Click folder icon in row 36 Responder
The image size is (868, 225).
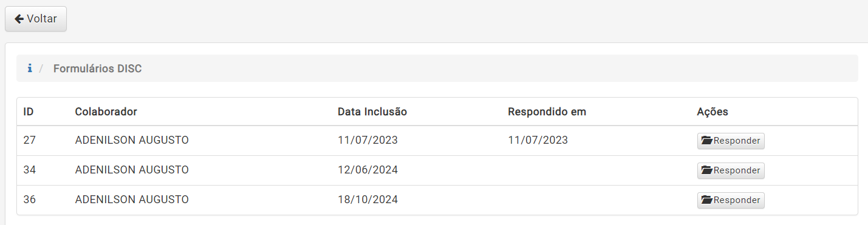707,200
